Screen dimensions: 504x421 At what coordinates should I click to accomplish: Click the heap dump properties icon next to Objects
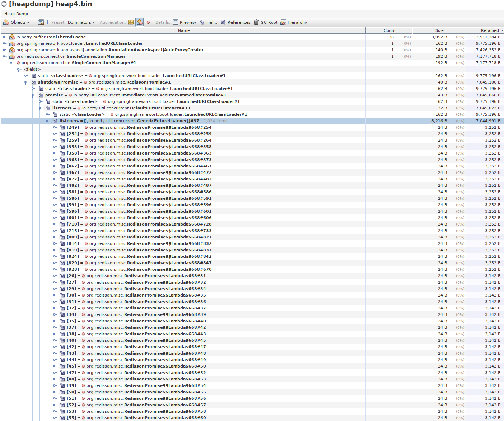tap(41, 22)
